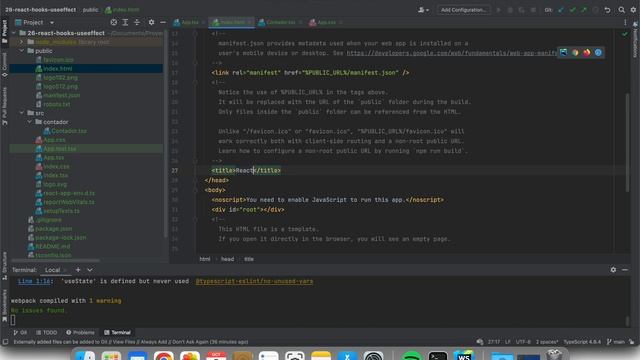
Task: Click the collapse all icon in Project panel
Action: pos(137,22)
